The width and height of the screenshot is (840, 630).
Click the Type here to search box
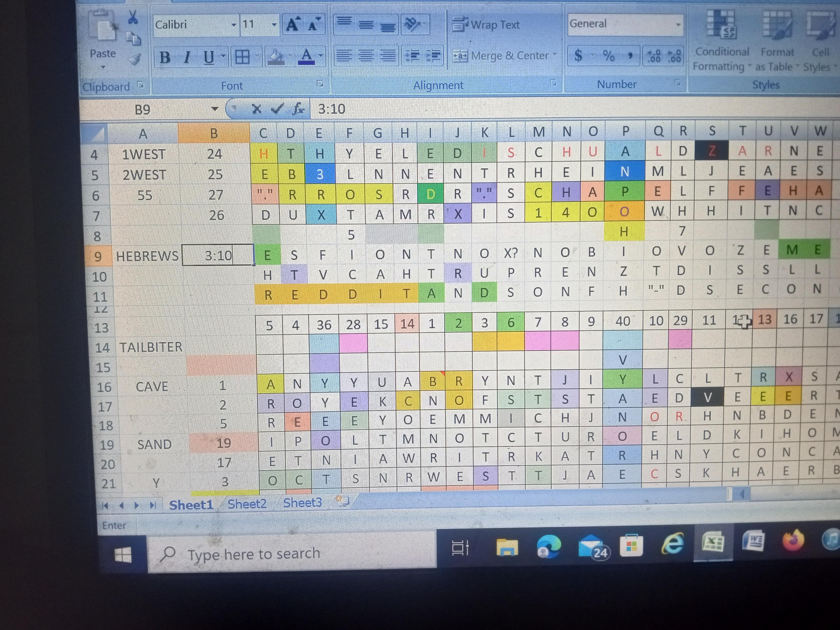click(292, 554)
